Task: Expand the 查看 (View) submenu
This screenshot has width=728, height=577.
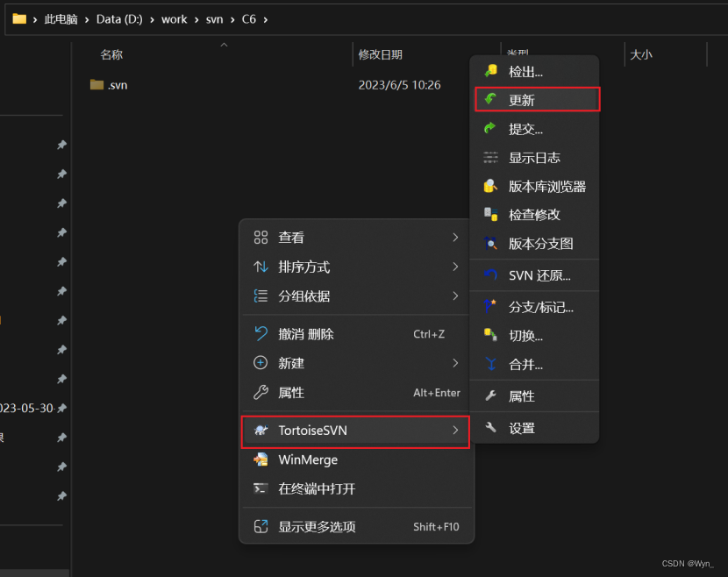Action: (x=289, y=237)
